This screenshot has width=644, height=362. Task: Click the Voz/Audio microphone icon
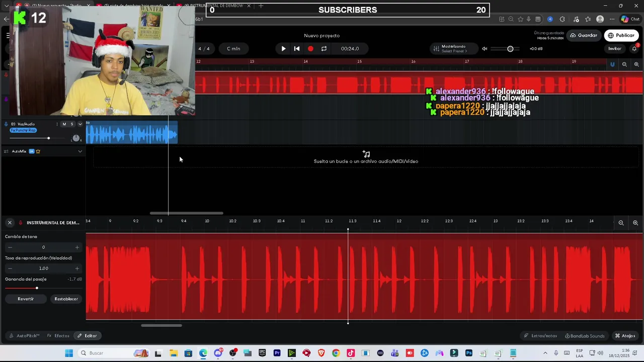7,124
